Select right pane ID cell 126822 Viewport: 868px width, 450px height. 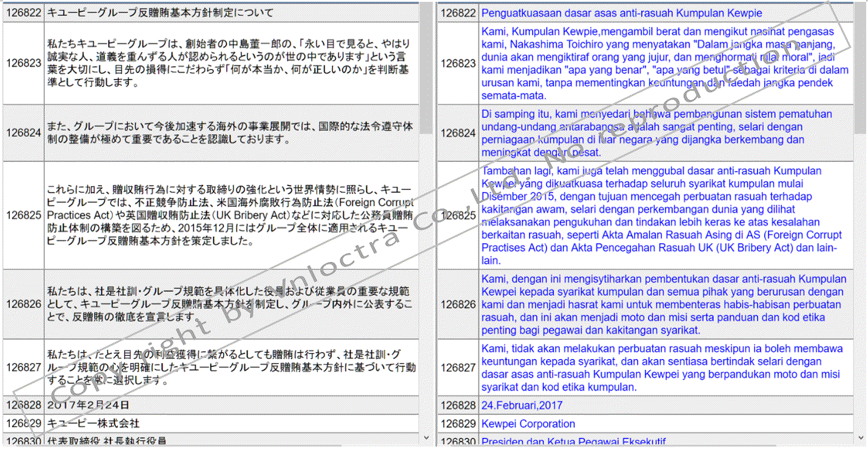click(458, 13)
